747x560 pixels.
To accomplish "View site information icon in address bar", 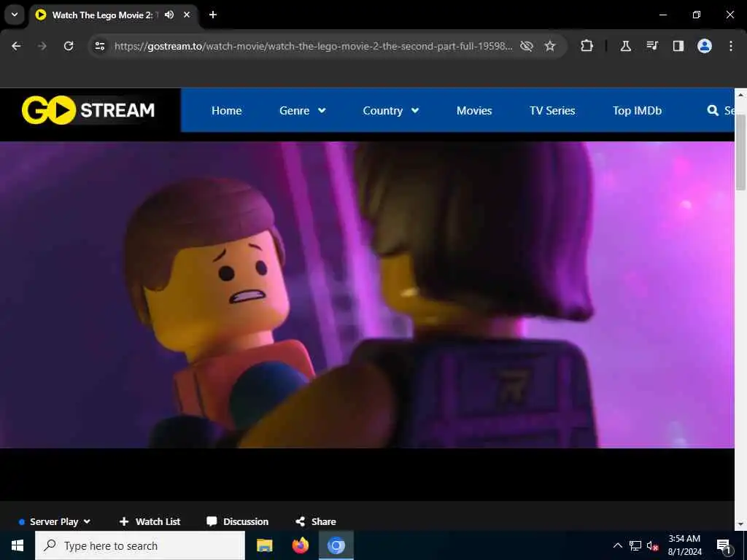I will coord(99,46).
